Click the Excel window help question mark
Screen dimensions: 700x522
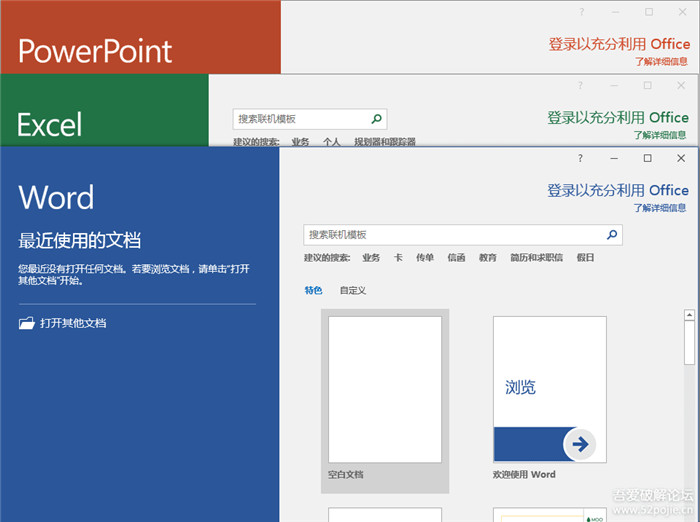[x=580, y=85]
